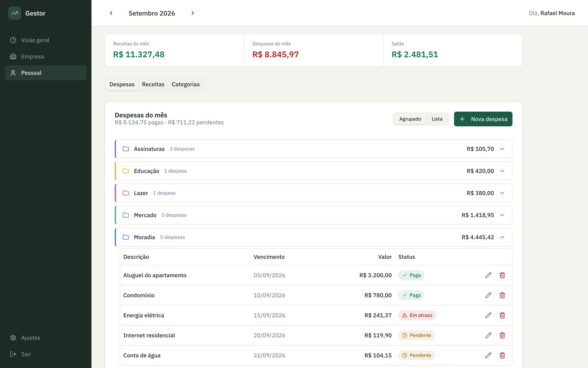The height and width of the screenshot is (368, 588).
Task: Click the Visão geral pie chart icon
Action: [x=13, y=40]
